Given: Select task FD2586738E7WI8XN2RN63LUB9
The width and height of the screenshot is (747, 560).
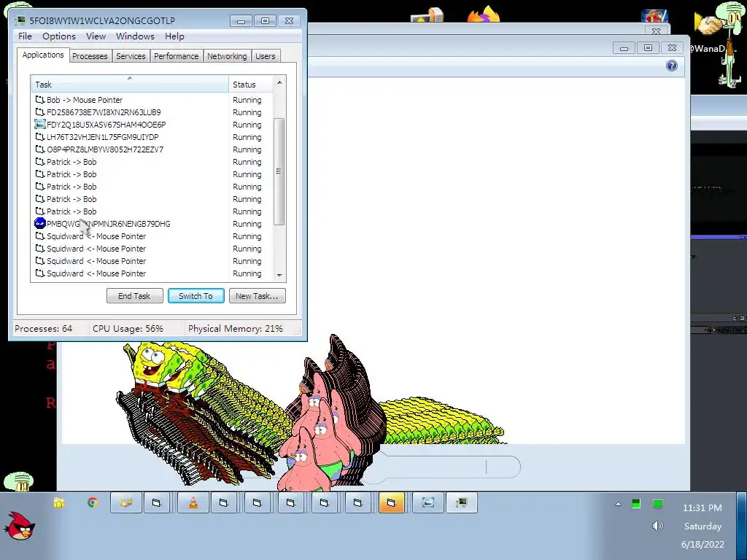Looking at the screenshot, I should [x=152, y=112].
